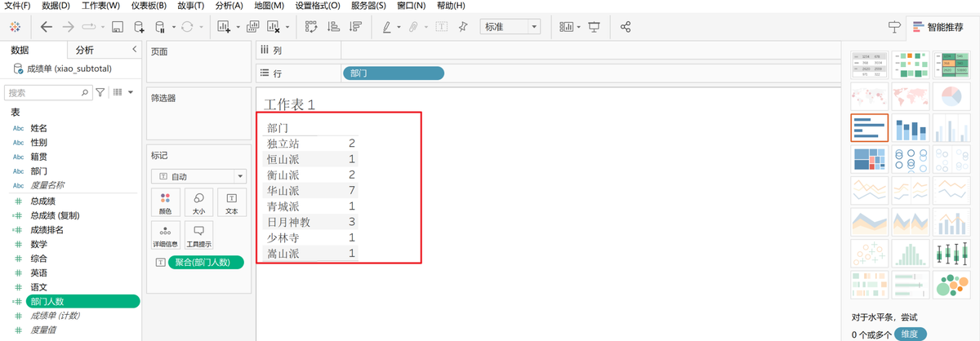Click the 部门 pill on rows shelf

click(x=394, y=73)
